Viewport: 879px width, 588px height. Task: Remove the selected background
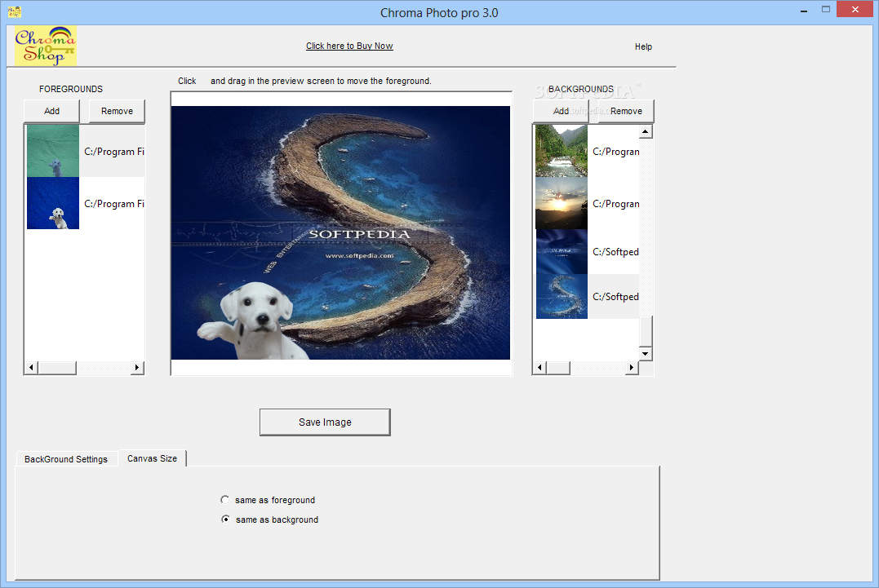626,111
